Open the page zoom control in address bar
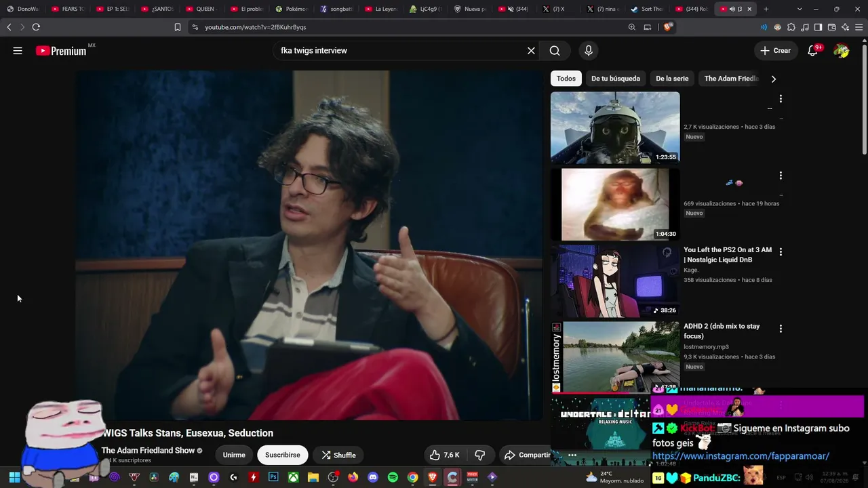 pyautogui.click(x=632, y=27)
